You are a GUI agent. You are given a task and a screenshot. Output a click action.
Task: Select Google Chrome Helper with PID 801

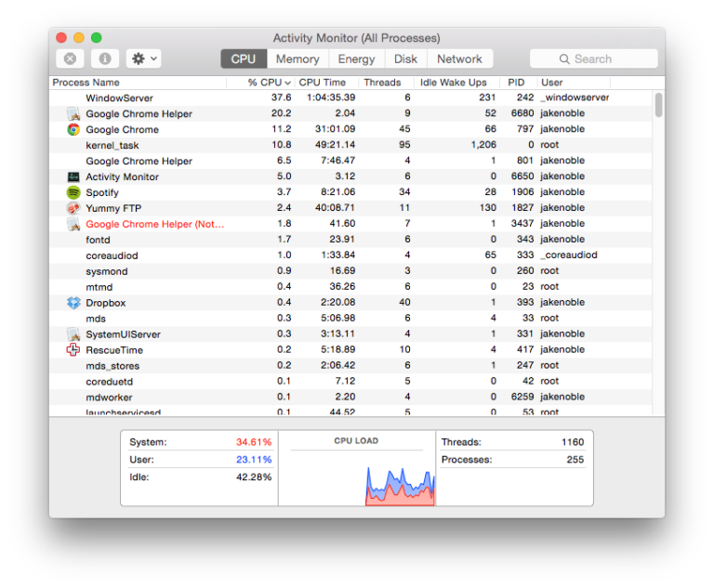(350, 161)
